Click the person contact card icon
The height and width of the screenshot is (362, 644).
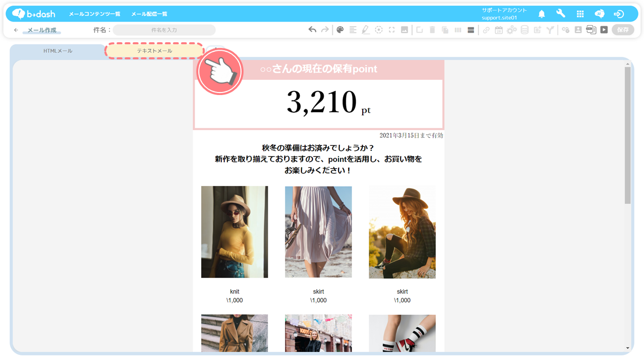coord(578,30)
